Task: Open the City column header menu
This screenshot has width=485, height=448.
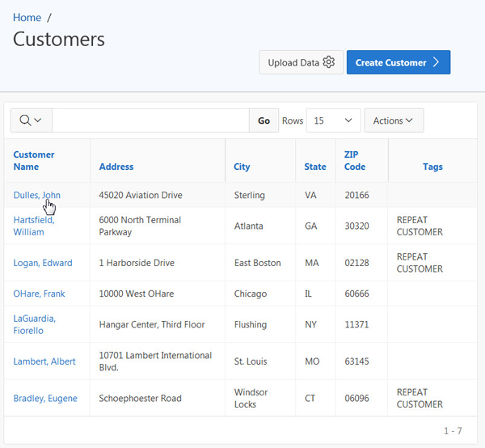Action: coord(242,167)
